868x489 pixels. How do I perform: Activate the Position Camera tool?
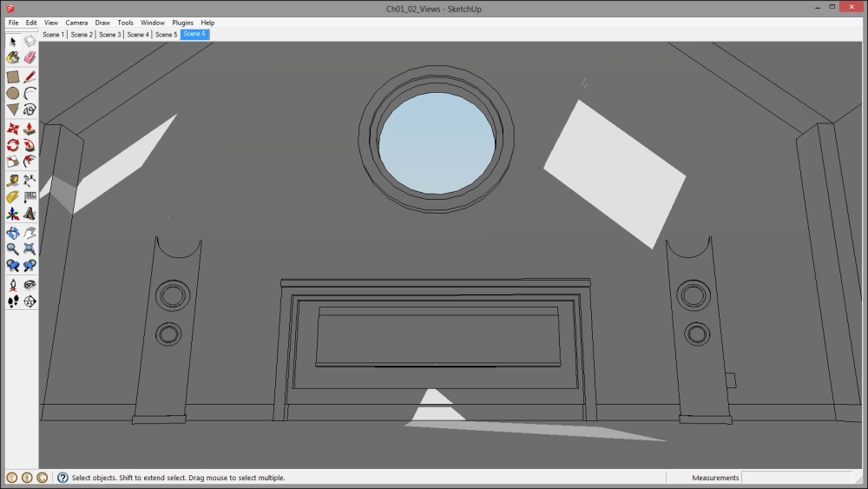[x=13, y=285]
